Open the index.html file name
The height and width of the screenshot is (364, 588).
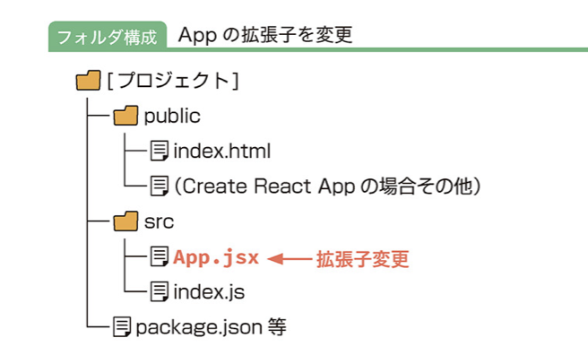coord(221,151)
